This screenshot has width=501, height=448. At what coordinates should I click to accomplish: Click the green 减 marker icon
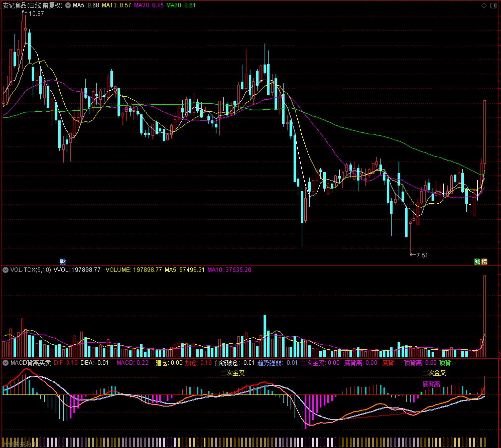[477, 262]
